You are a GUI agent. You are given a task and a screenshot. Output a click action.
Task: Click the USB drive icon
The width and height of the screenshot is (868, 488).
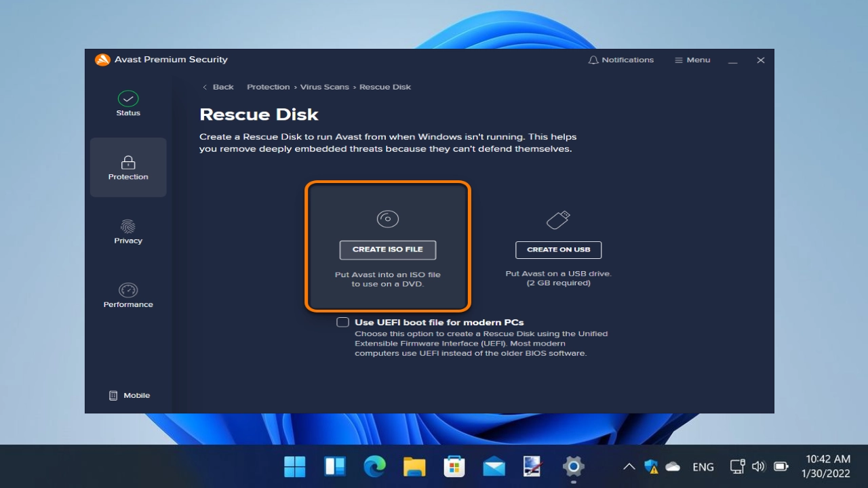[x=559, y=219]
